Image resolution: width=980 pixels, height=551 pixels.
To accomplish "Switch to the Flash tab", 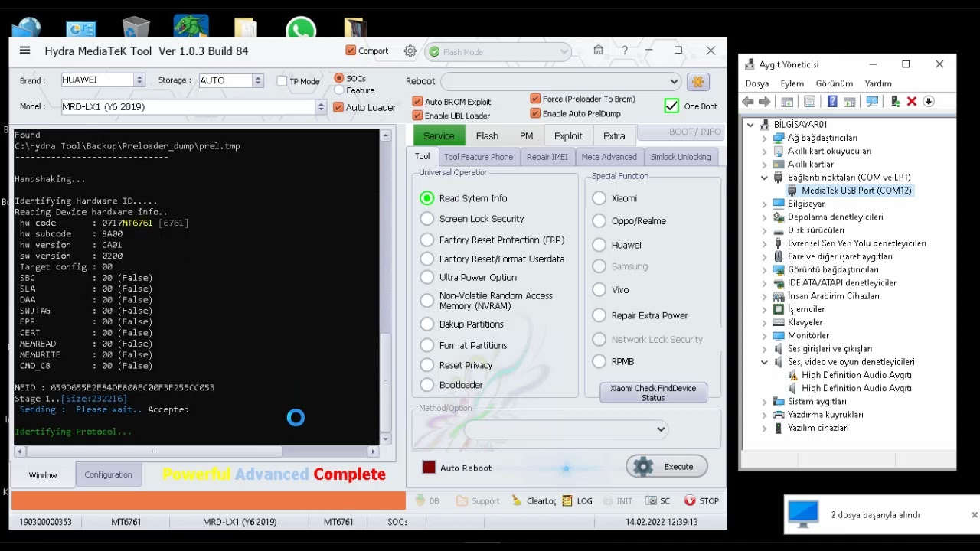I will pos(487,135).
